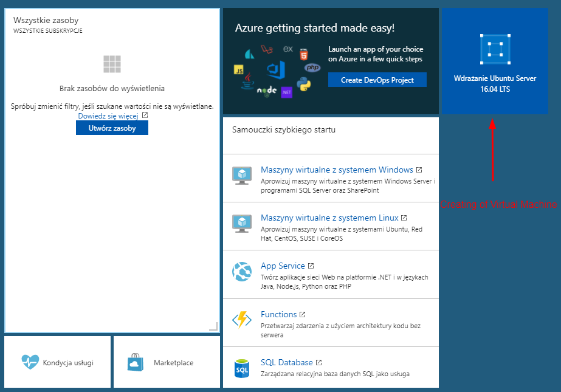561x392 pixels.
Task: Click the JS logo in DevOps banner
Action: [239, 70]
